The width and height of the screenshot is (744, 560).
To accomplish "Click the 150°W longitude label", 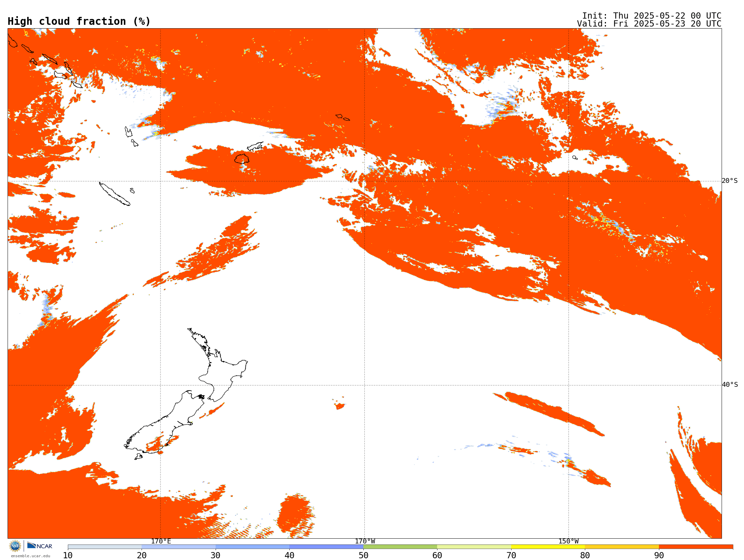I will point(569,541).
